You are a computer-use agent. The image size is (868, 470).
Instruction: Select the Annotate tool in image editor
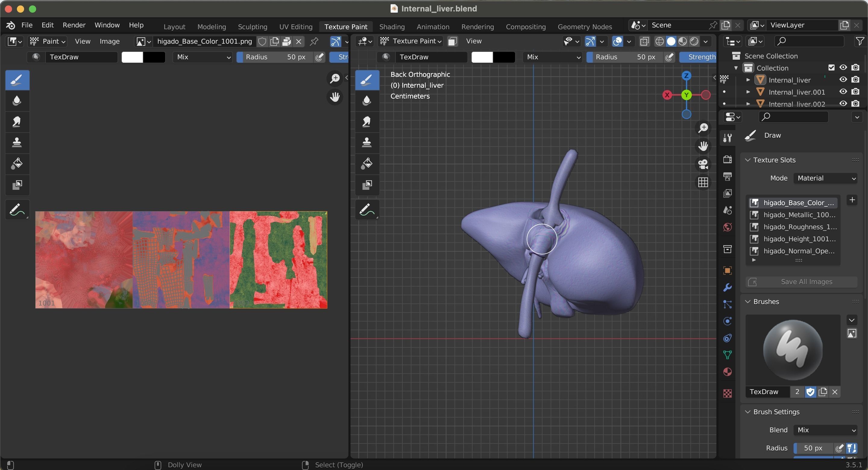[17, 210]
